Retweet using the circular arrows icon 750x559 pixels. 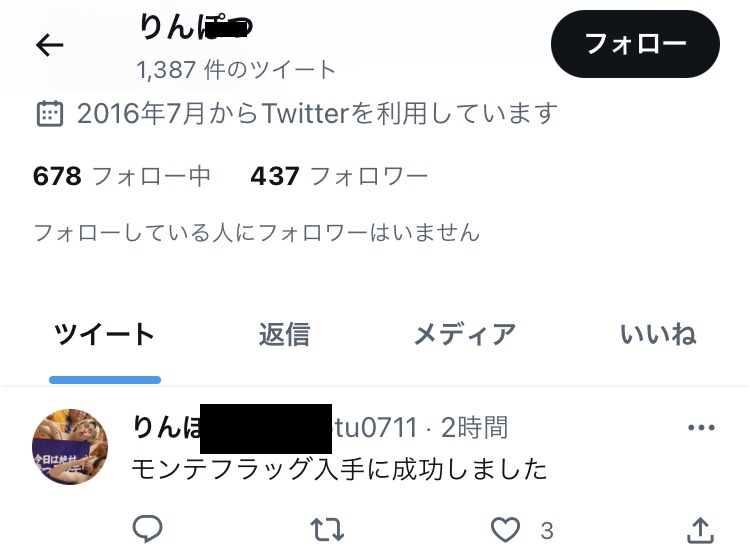(327, 529)
